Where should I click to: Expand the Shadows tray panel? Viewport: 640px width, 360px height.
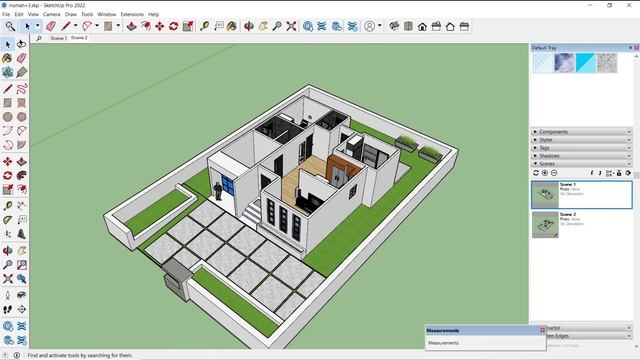point(582,156)
